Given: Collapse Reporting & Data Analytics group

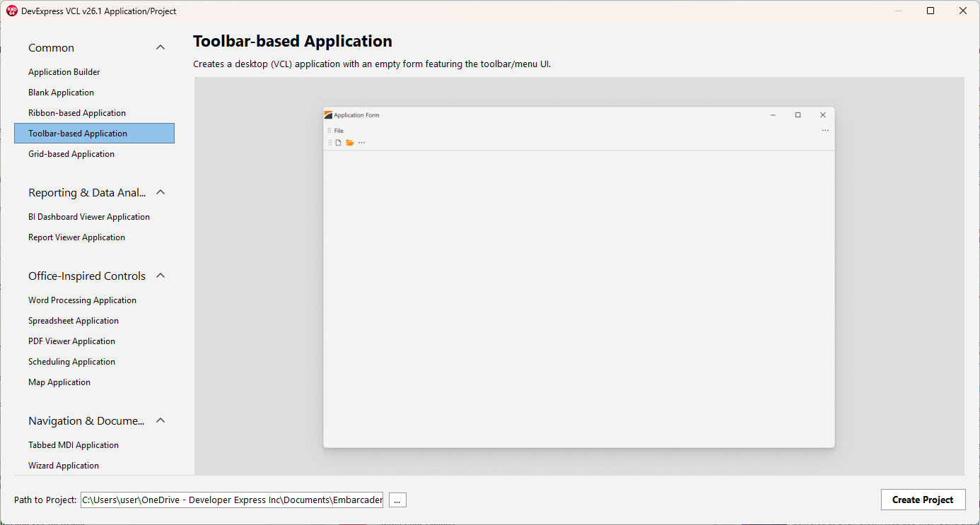Looking at the screenshot, I should tap(161, 192).
